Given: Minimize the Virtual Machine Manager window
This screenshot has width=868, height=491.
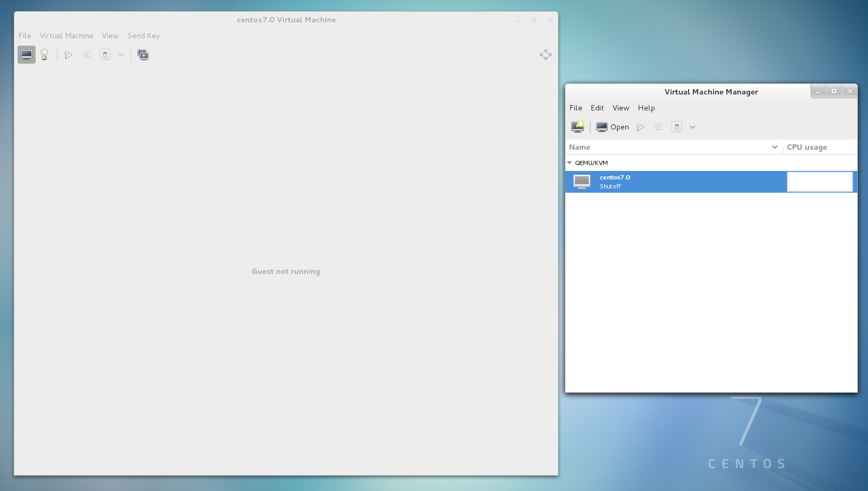Looking at the screenshot, I should point(818,91).
